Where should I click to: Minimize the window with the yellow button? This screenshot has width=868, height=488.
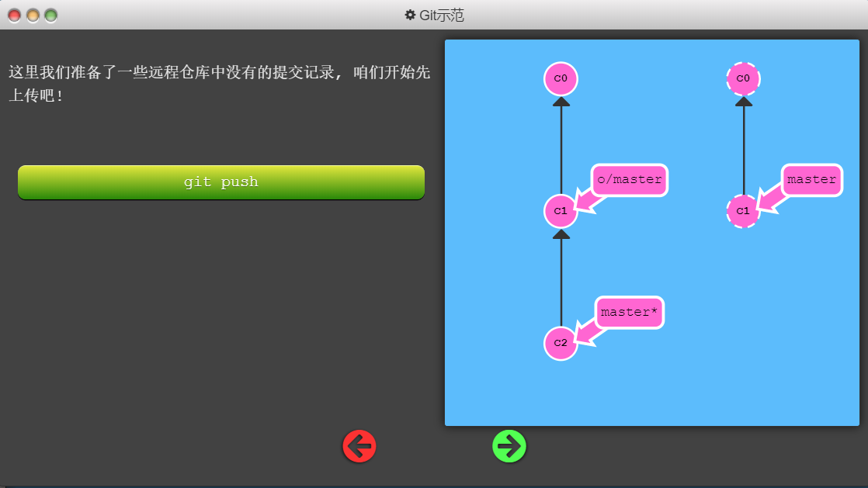33,15
